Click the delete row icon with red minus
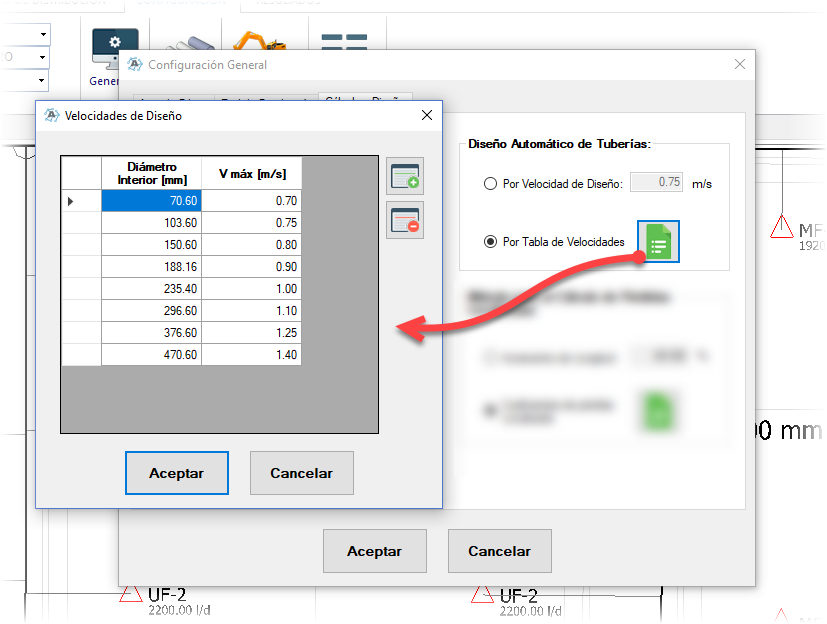 405,220
